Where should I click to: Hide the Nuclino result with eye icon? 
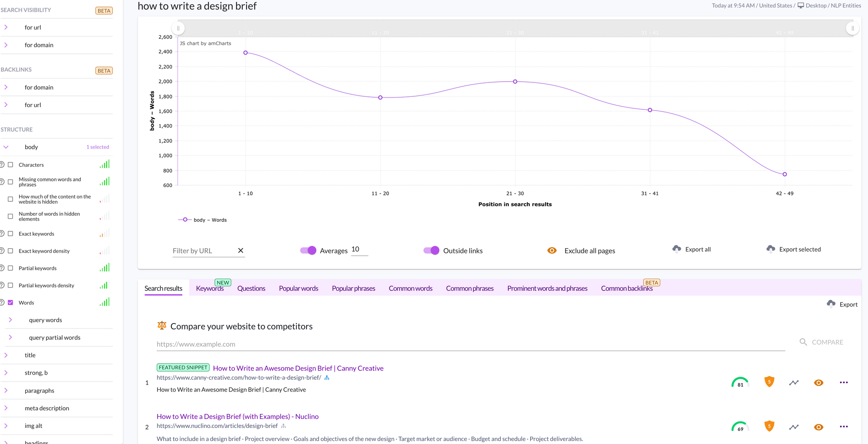point(818,427)
